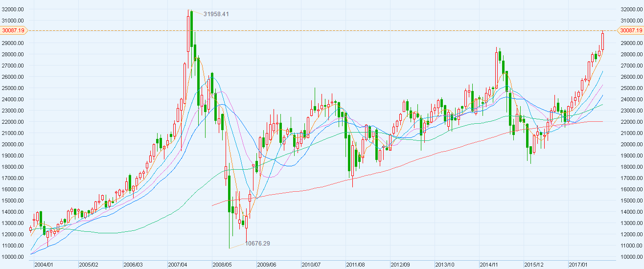Click the orange dashed current price line
The image size is (644, 269).
tap(343, 30)
